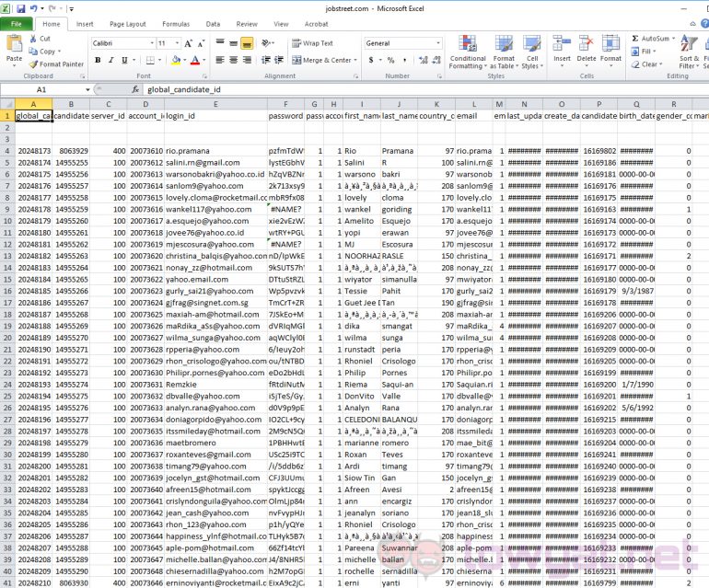This screenshot has width=709, height=588.
Task: Select cell with rio.pramana login_id
Action: click(x=215, y=151)
